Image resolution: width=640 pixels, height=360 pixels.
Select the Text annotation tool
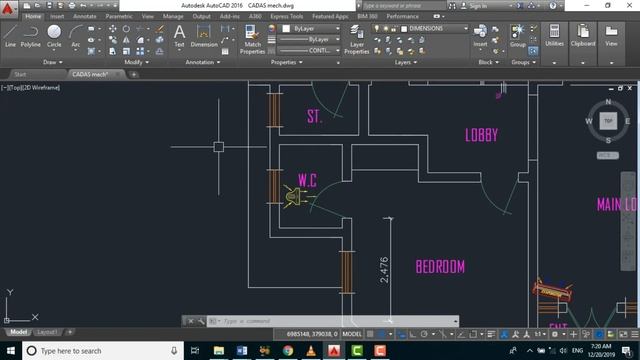[x=179, y=36]
